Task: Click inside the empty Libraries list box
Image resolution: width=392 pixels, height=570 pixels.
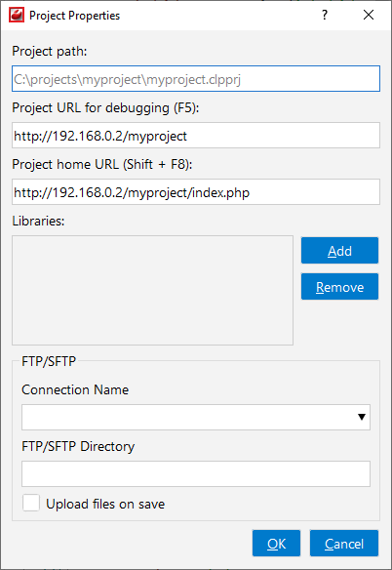Action: 152,290
